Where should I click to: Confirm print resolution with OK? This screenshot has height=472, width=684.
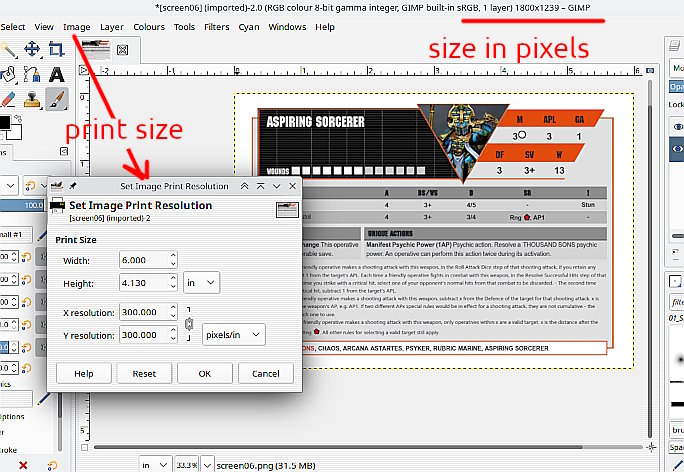[205, 374]
